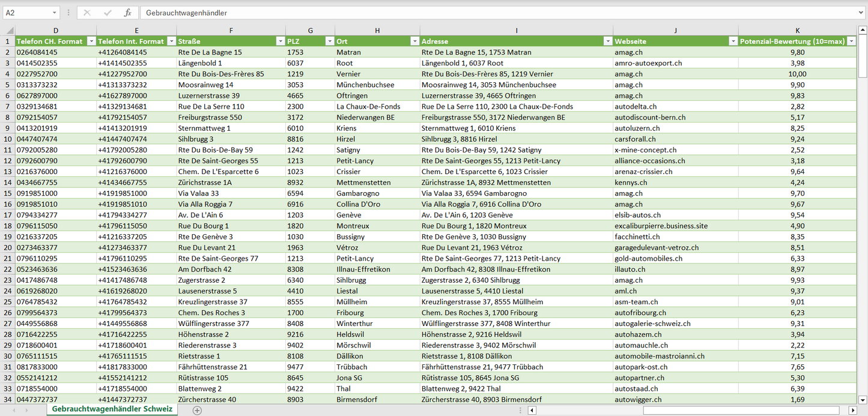Open the filter dropdown for Ort column
The image size is (868, 416).
click(414, 41)
